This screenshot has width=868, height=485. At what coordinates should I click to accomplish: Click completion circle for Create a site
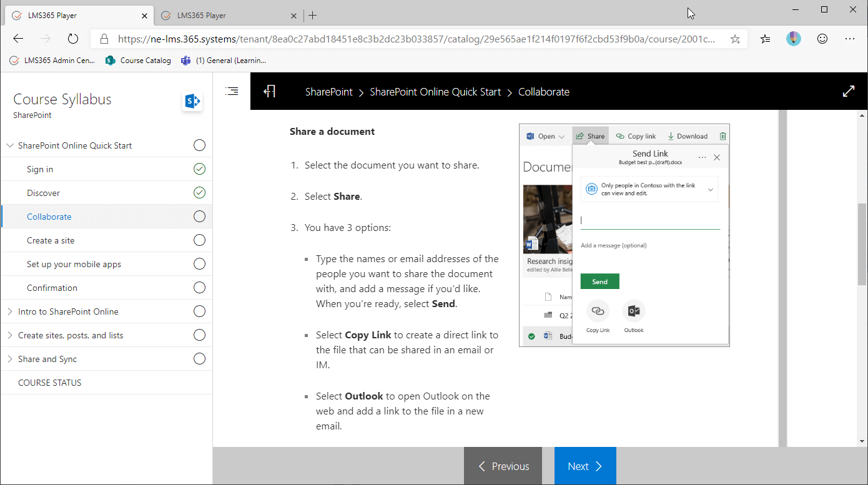click(199, 240)
